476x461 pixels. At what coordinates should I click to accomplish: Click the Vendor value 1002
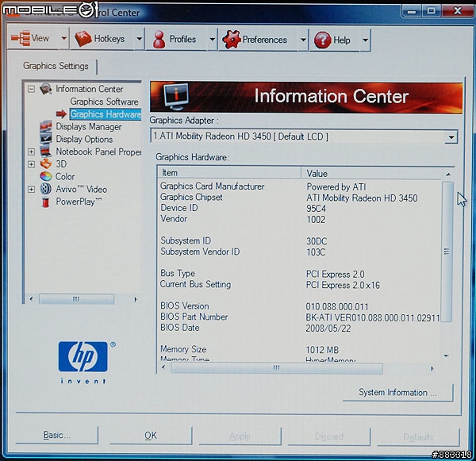coord(316,220)
